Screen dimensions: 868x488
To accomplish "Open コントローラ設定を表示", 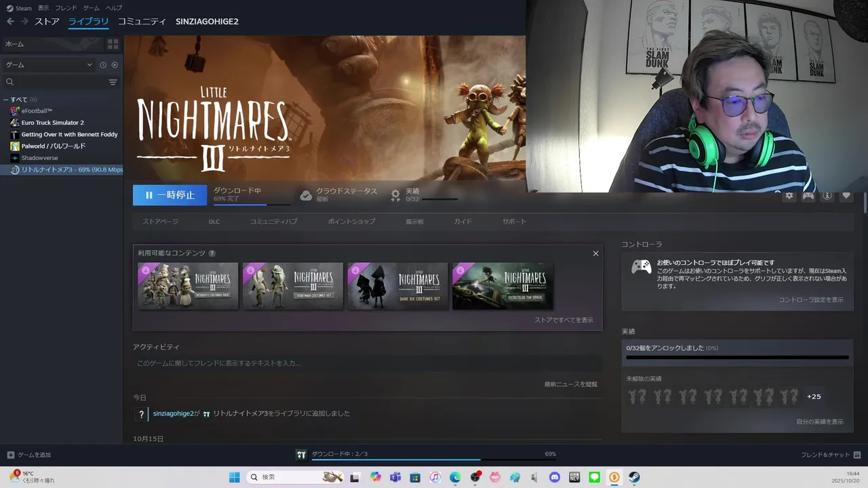I will [811, 300].
